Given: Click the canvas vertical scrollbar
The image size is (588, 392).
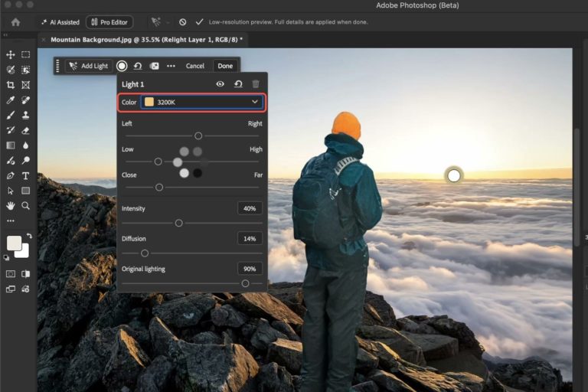Looking at the screenshot, I should point(577,188).
